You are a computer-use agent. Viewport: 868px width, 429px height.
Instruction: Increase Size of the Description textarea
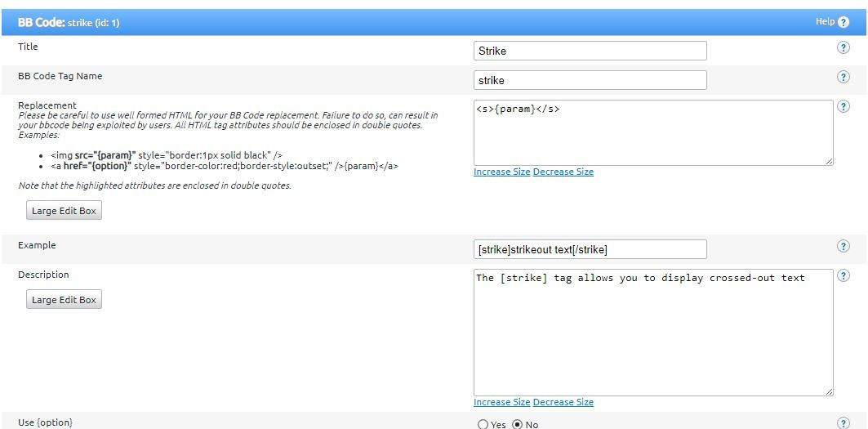(x=502, y=402)
